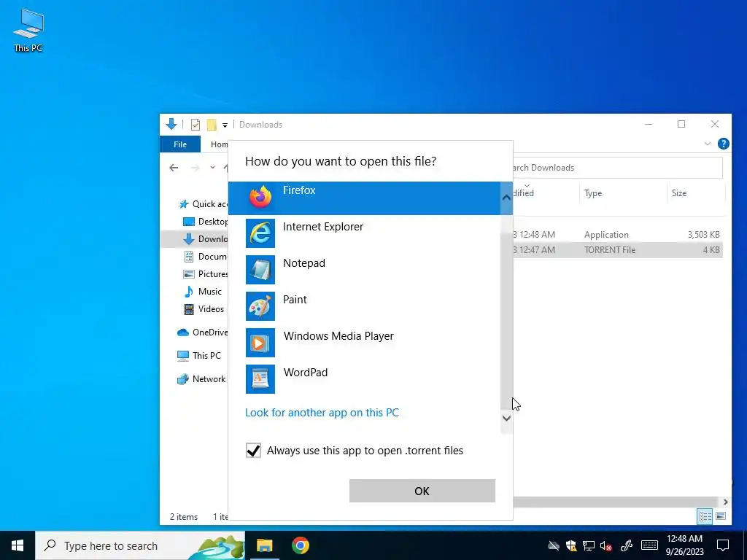
Task: Select OneDrive in navigation pane
Action: point(203,332)
